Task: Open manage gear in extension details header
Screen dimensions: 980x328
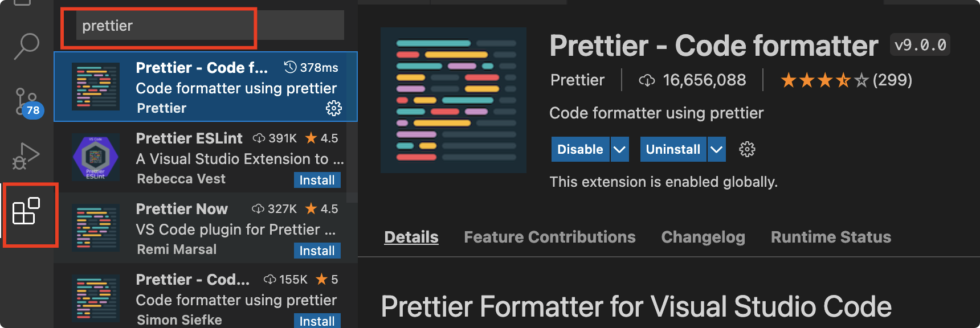Action: [747, 149]
